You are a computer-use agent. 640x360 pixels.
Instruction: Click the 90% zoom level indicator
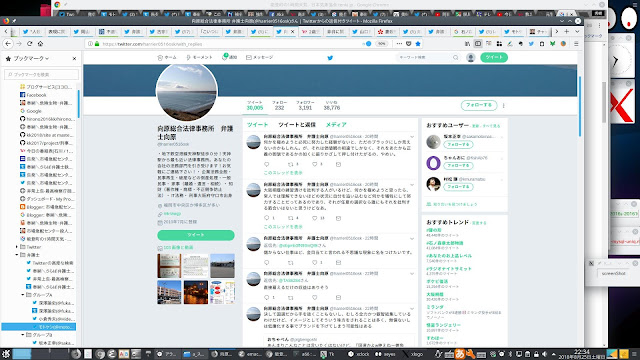pos(381,44)
